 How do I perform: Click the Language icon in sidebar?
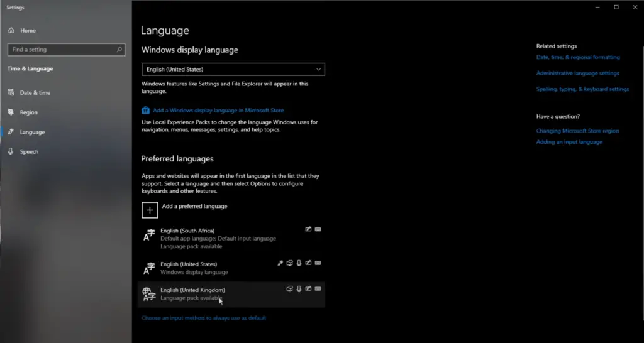11,132
